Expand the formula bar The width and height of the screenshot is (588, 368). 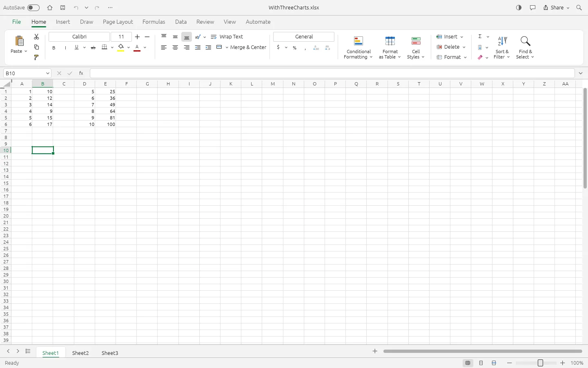tap(581, 73)
